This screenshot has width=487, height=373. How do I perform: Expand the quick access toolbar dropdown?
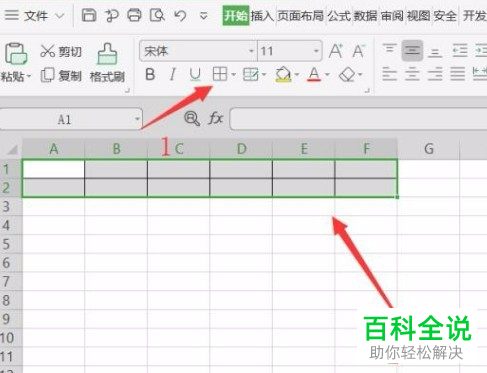203,16
